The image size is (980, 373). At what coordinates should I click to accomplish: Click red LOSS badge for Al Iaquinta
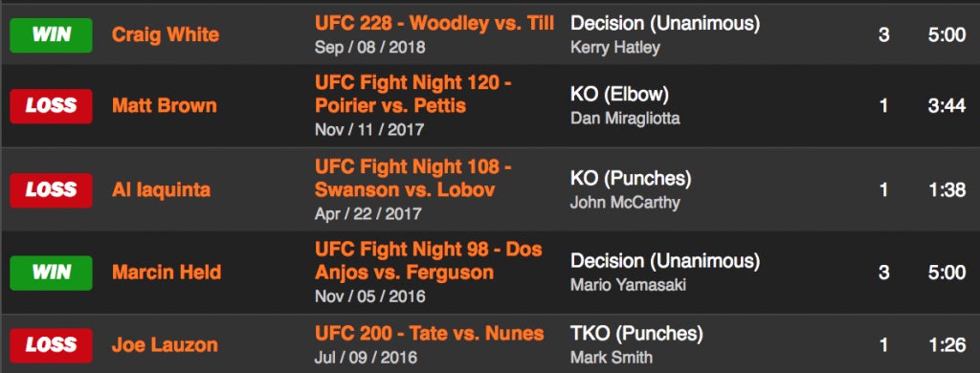52,190
